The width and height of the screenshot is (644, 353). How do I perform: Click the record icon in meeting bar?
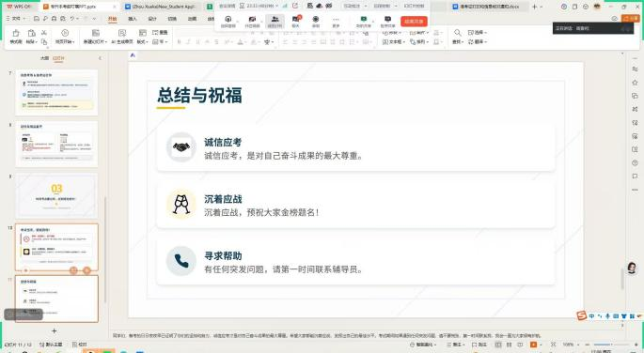tap(316, 20)
